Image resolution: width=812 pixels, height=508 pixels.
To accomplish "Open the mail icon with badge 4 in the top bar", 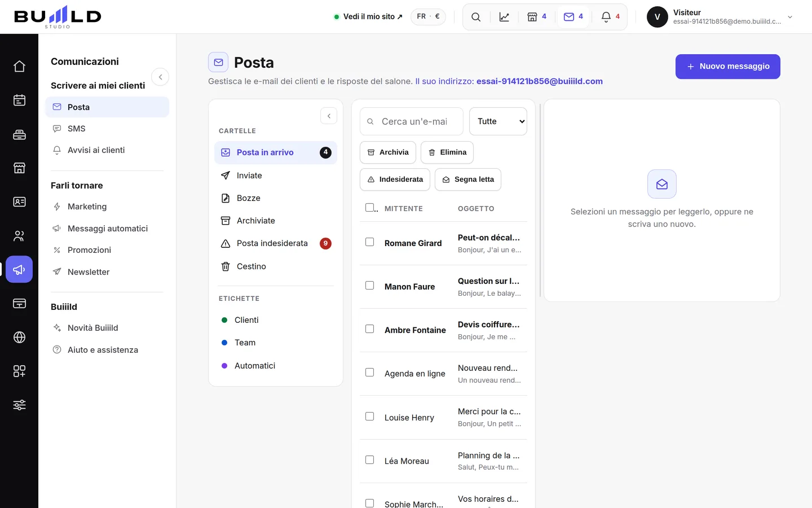I will pyautogui.click(x=573, y=17).
